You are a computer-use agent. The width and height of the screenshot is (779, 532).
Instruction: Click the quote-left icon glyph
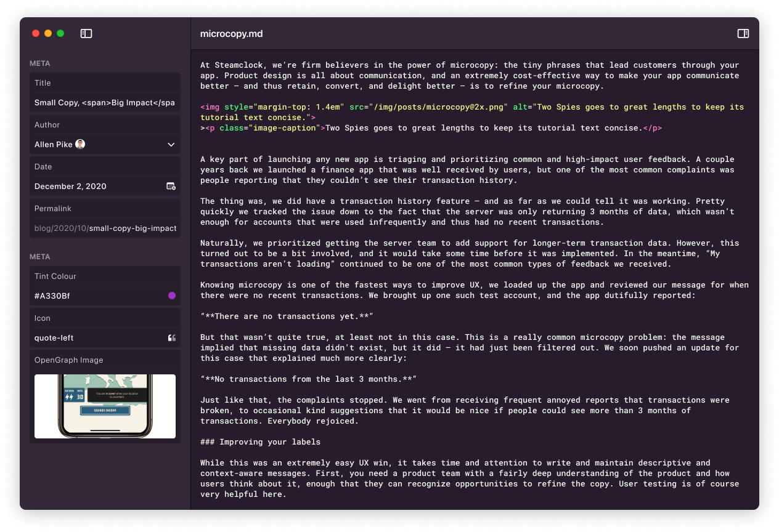click(172, 337)
